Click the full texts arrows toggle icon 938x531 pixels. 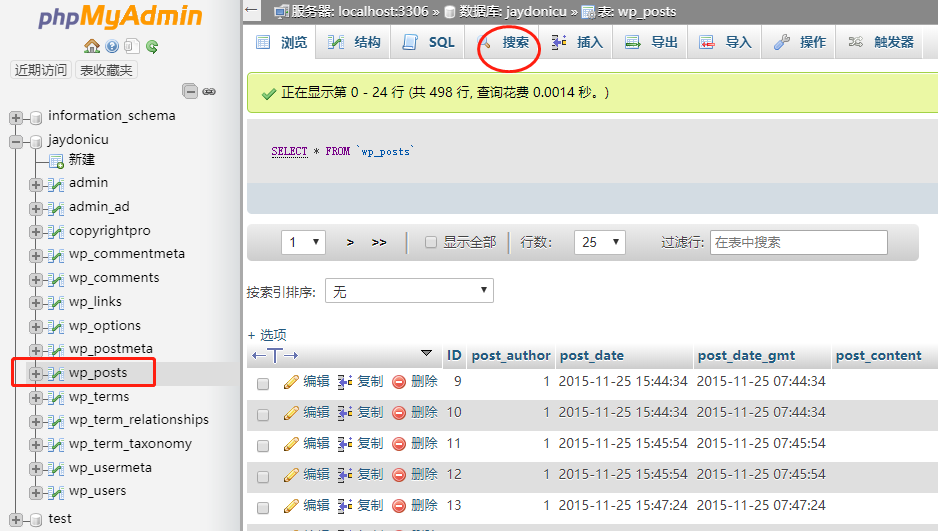pos(275,356)
